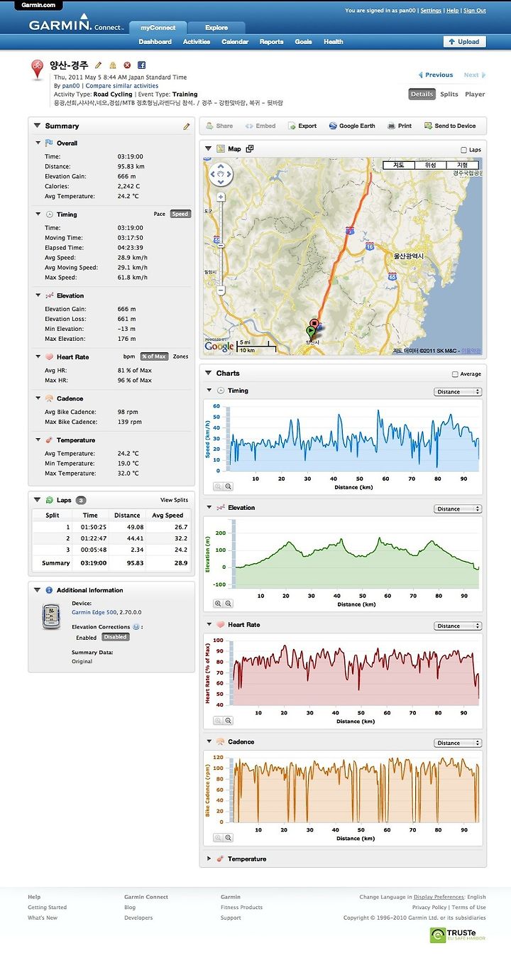Open Reports in the navigation bar
511x980 pixels.
click(271, 42)
